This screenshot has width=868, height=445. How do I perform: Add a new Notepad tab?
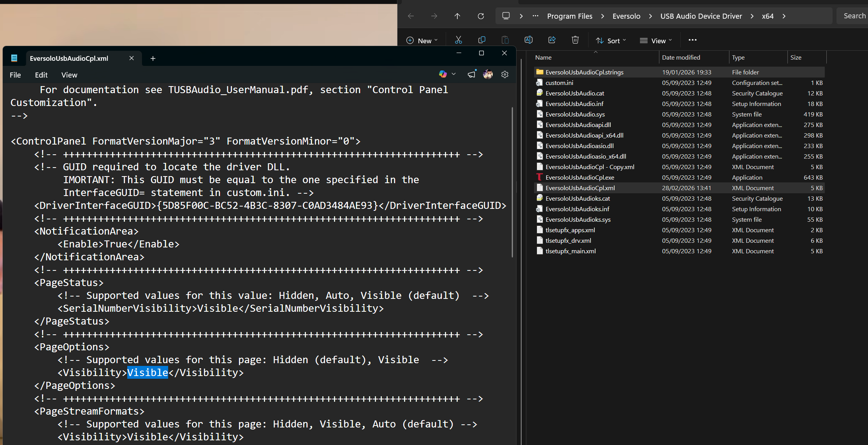153,58
